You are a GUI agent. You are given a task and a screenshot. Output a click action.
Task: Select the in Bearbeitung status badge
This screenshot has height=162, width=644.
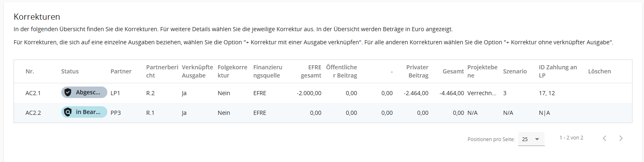coord(84,112)
